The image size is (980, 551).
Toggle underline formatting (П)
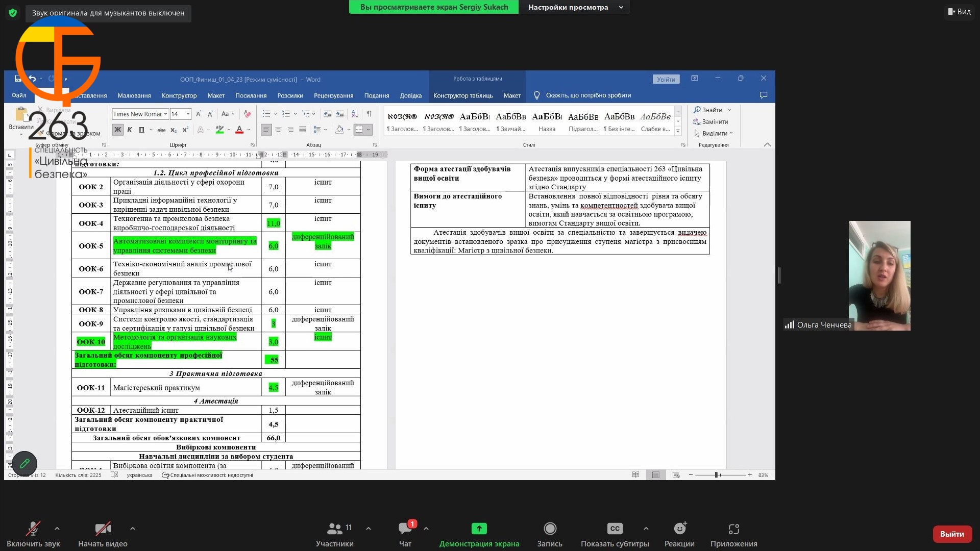point(141,130)
